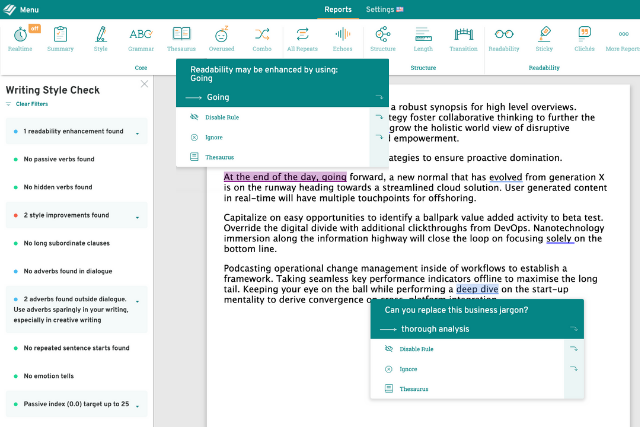Select No hidden verbs found item
The height and width of the screenshot is (427, 640).
click(58, 187)
